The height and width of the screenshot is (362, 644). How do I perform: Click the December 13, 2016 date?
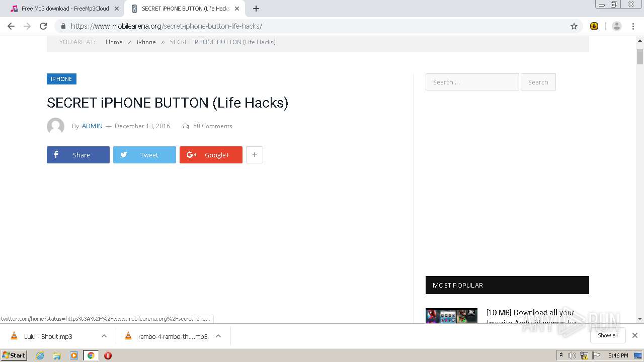tap(142, 126)
